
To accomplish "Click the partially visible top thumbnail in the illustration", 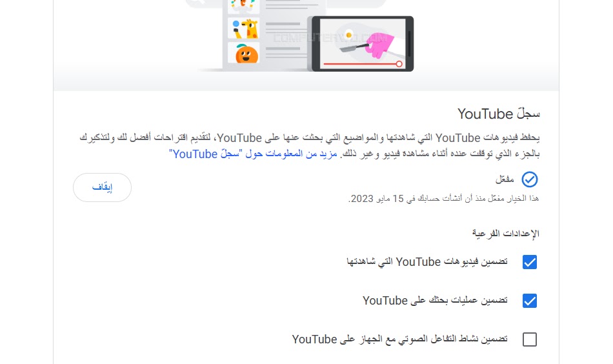I will [243, 6].
